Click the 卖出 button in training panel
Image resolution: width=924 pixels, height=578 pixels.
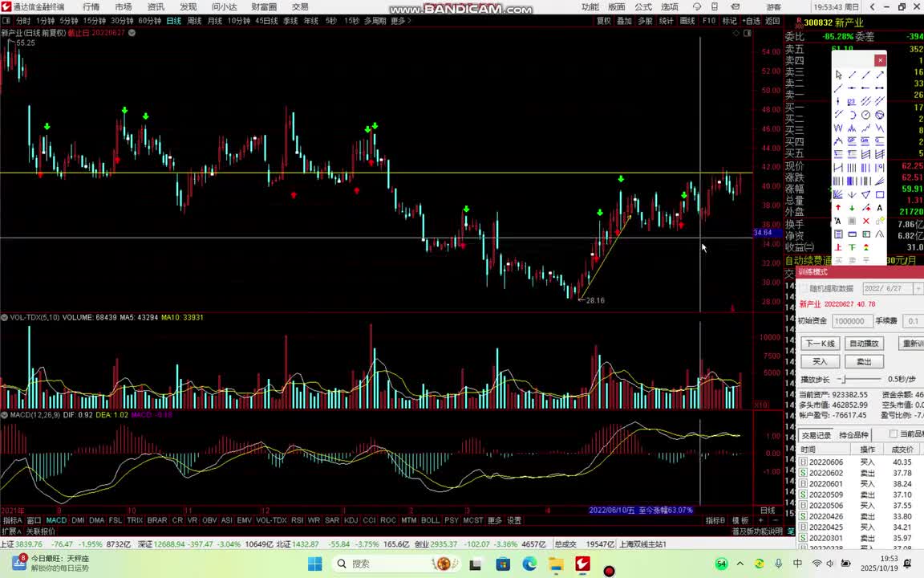pos(865,361)
